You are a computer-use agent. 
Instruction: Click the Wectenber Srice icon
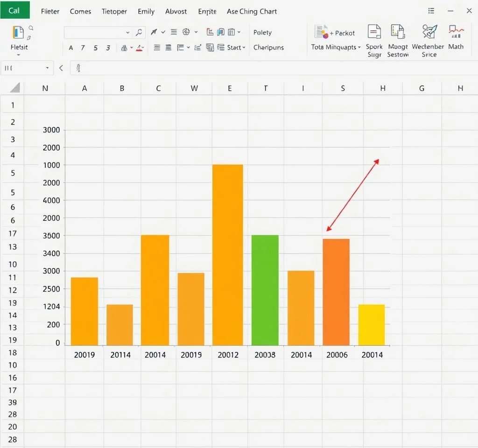(x=429, y=32)
